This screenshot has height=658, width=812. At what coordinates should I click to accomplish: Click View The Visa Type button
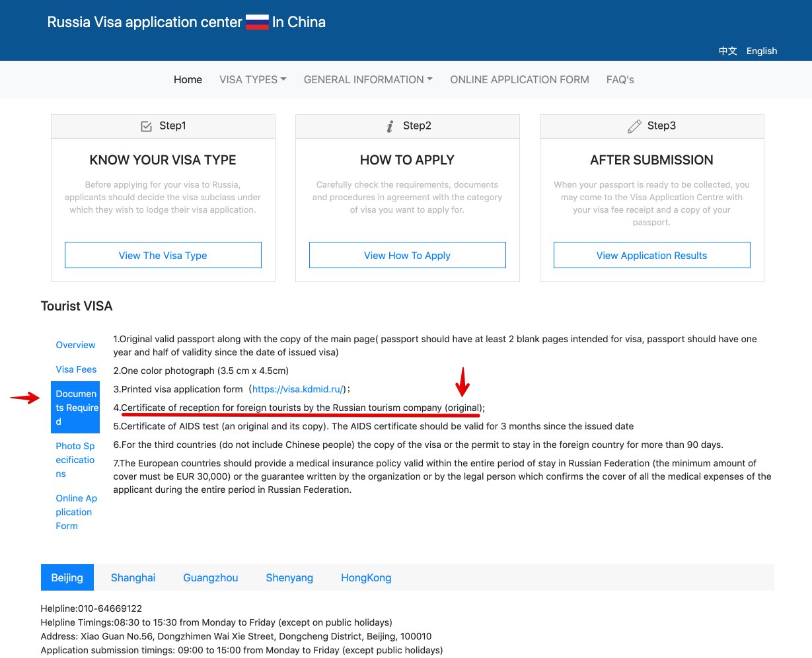coord(163,255)
